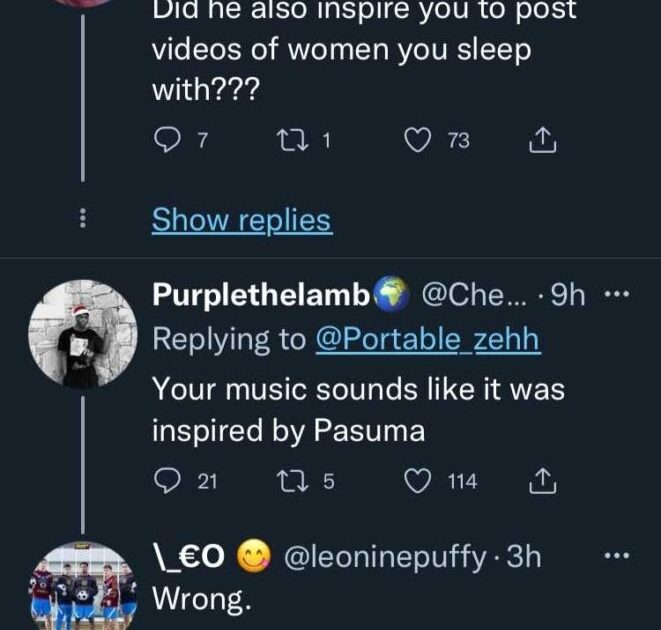661x630 pixels.
Task: Reply to the Pasuma tweet
Action: (x=167, y=481)
